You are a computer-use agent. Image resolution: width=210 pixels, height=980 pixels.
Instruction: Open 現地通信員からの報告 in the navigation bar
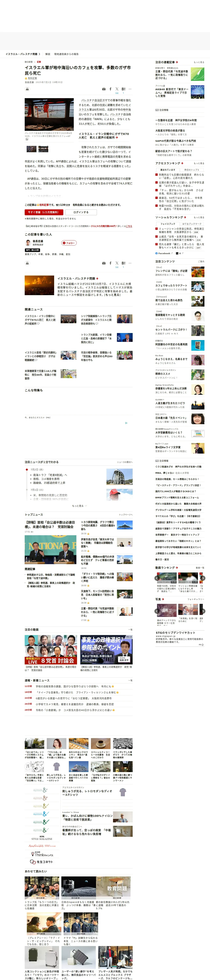[66, 54]
